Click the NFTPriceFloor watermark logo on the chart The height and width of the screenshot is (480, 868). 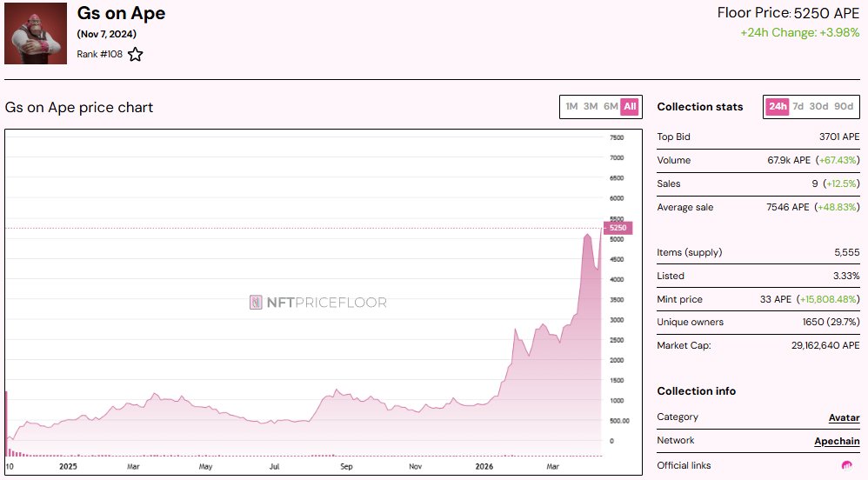318,303
